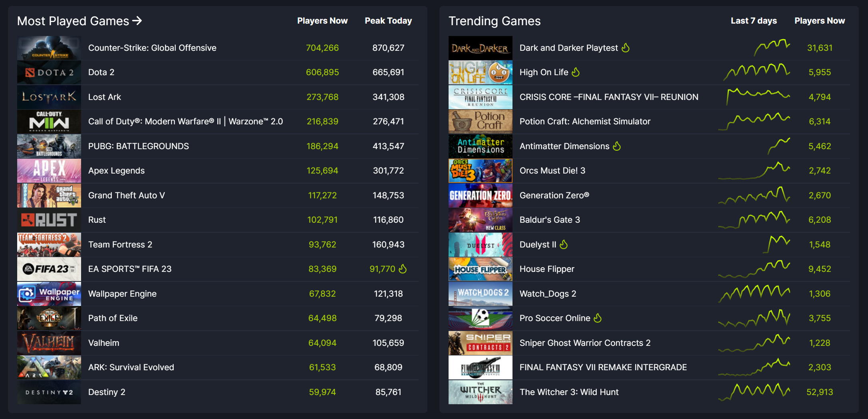Open the Dota 2 game title
This screenshot has height=419, width=868.
101,72
